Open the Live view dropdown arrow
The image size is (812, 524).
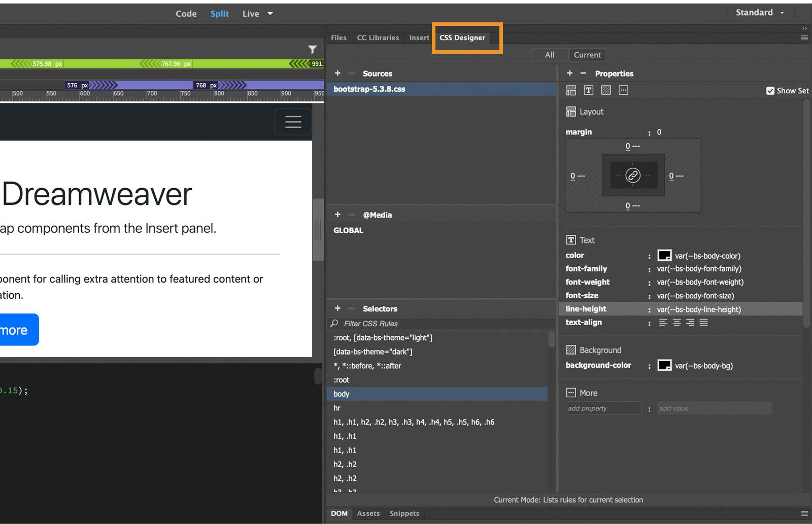[x=270, y=14]
